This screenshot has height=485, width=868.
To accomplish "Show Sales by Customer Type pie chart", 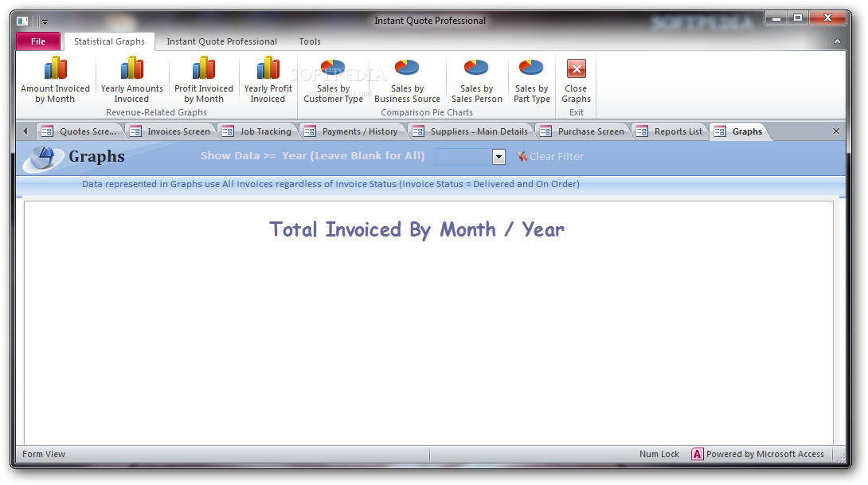I will (x=333, y=81).
